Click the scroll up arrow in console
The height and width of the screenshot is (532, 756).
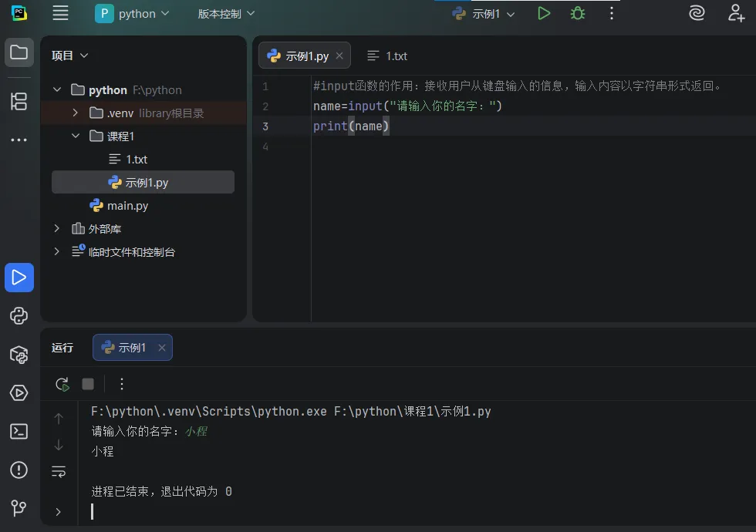[59, 419]
